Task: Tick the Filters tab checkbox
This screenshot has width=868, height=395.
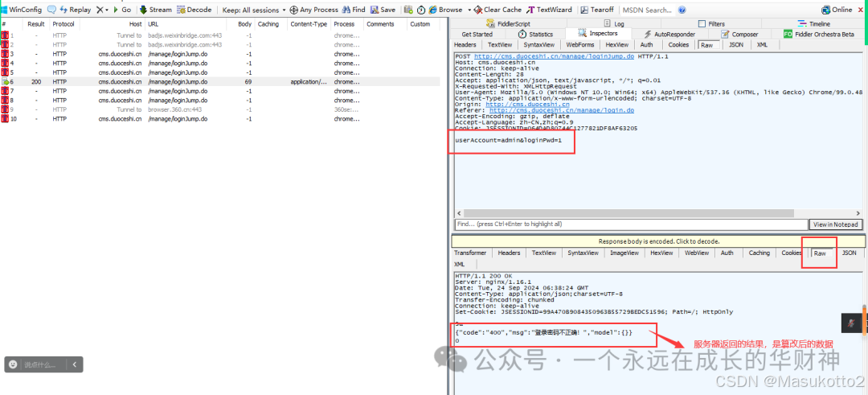Action: pyautogui.click(x=702, y=24)
